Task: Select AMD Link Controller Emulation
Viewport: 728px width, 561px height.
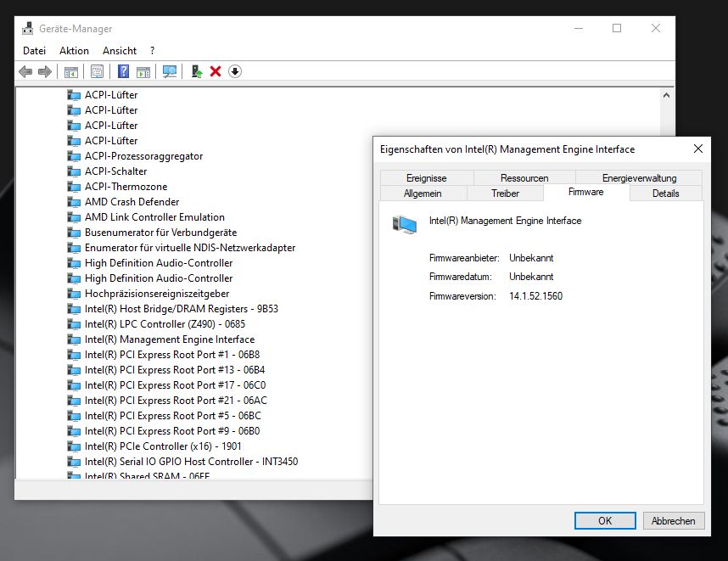Action: 154,217
